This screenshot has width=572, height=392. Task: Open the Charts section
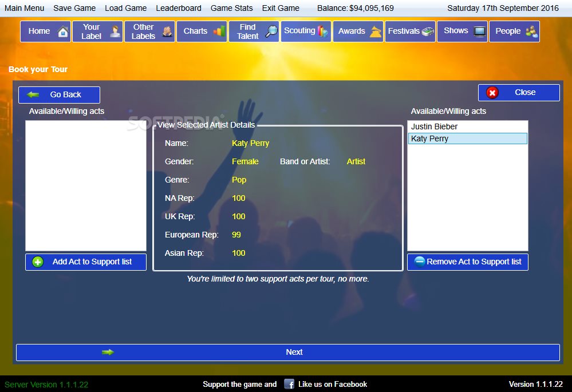202,31
